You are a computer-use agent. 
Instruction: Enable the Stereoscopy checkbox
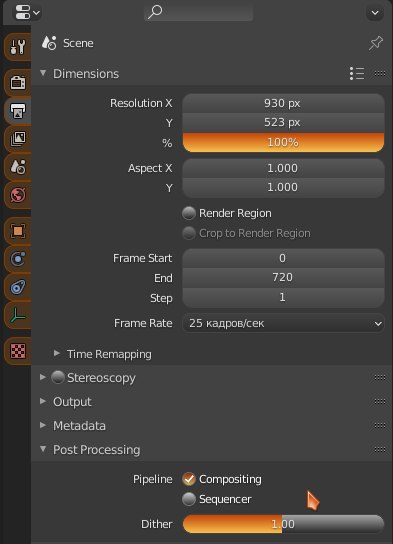click(58, 377)
